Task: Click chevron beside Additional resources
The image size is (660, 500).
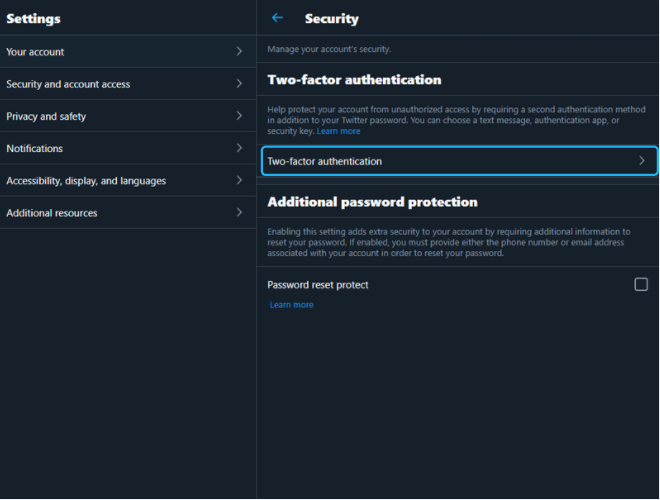Action: 239,212
